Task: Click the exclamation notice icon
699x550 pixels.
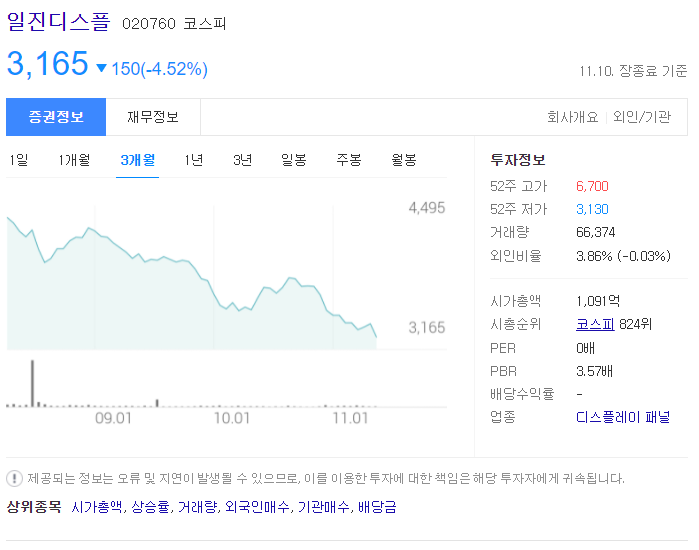Action: click(14, 479)
